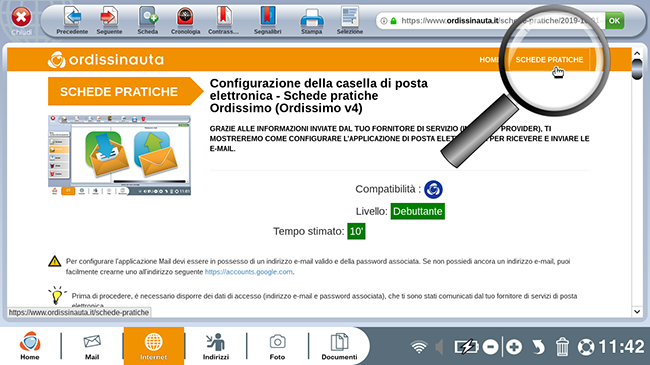Go back with the Precedente arrow
650x365 pixels.
point(72,20)
